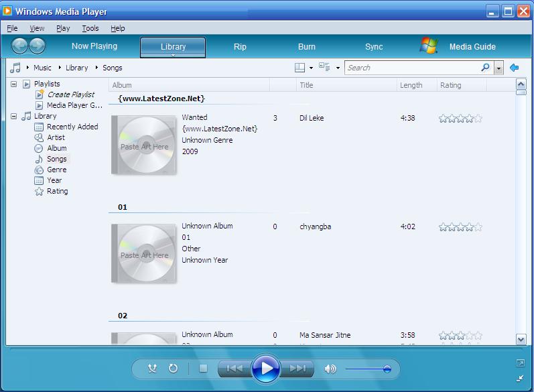Click the Rating column header
The width and height of the screenshot is (534, 392).
462,85
